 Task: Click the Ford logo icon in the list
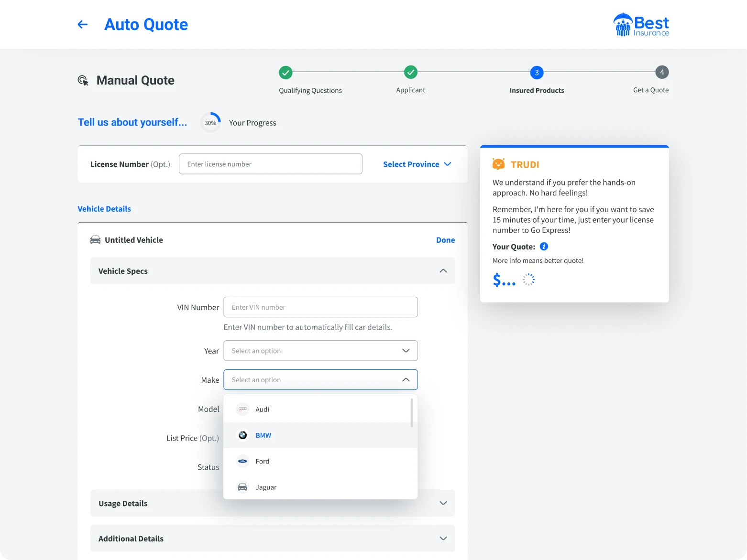pos(243,461)
